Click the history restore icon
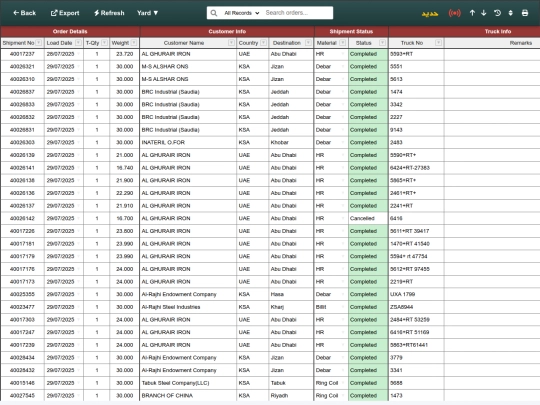This screenshot has width=540, height=405. tap(497, 13)
